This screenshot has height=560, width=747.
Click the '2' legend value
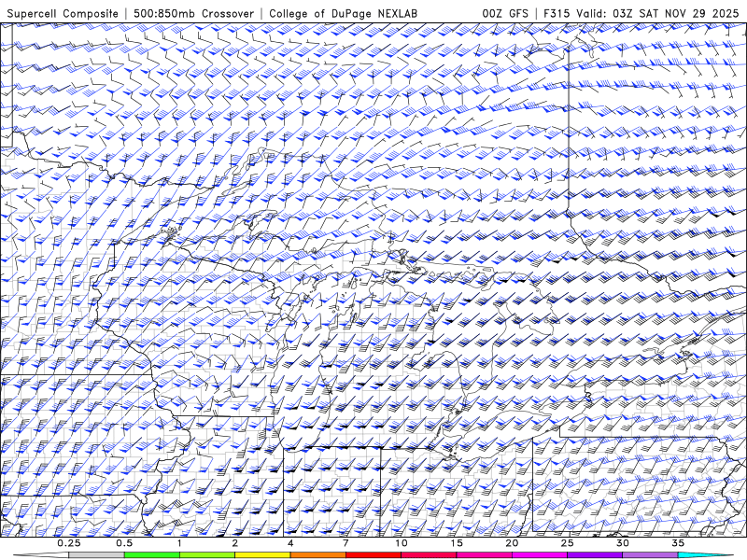coord(235,543)
